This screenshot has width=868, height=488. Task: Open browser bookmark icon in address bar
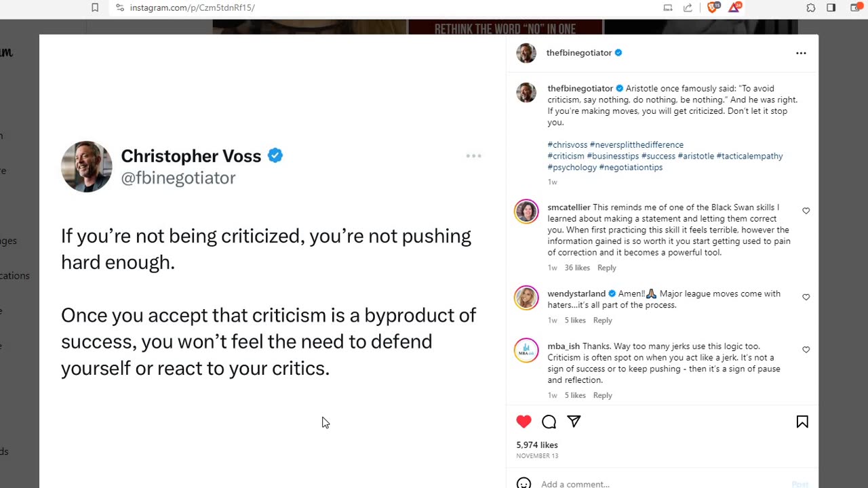(x=95, y=7)
